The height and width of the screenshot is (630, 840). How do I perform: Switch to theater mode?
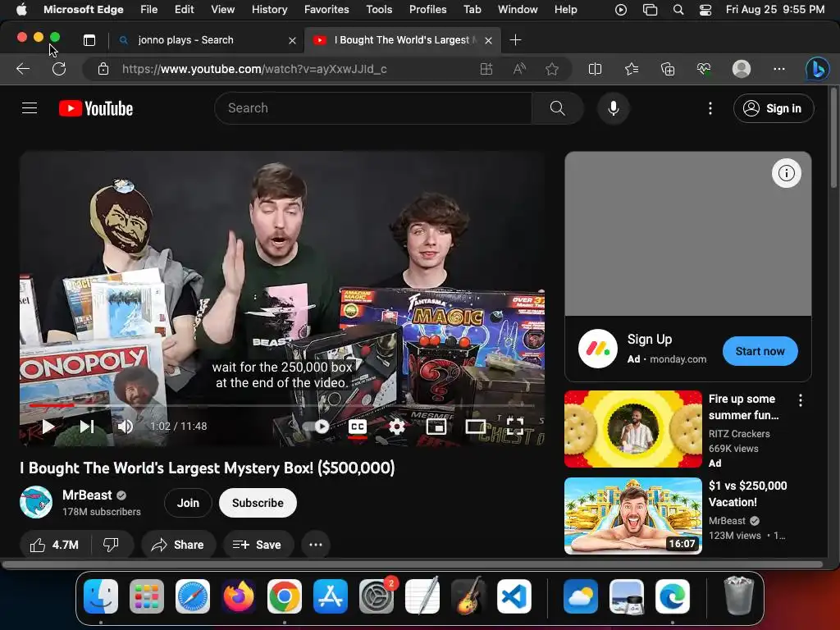475,427
